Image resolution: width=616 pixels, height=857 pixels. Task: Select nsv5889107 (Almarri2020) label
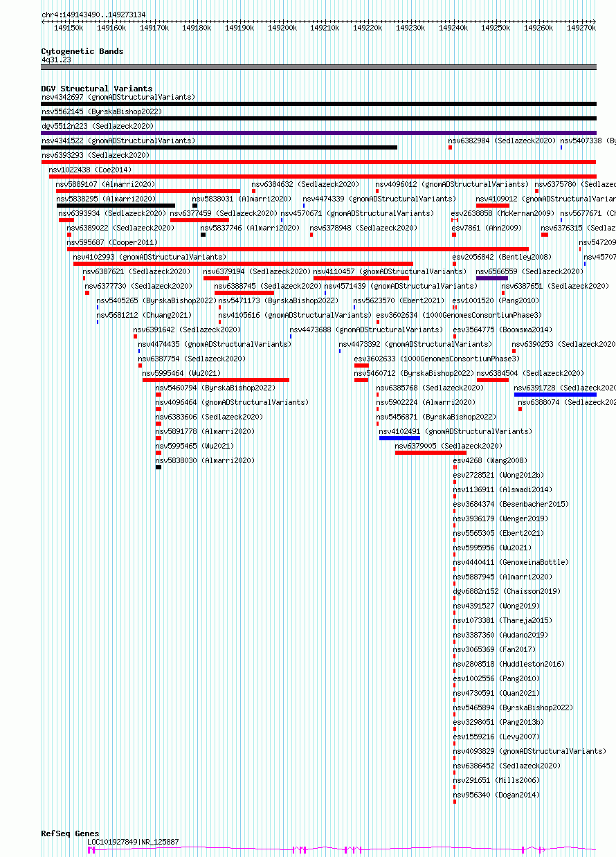(106, 184)
